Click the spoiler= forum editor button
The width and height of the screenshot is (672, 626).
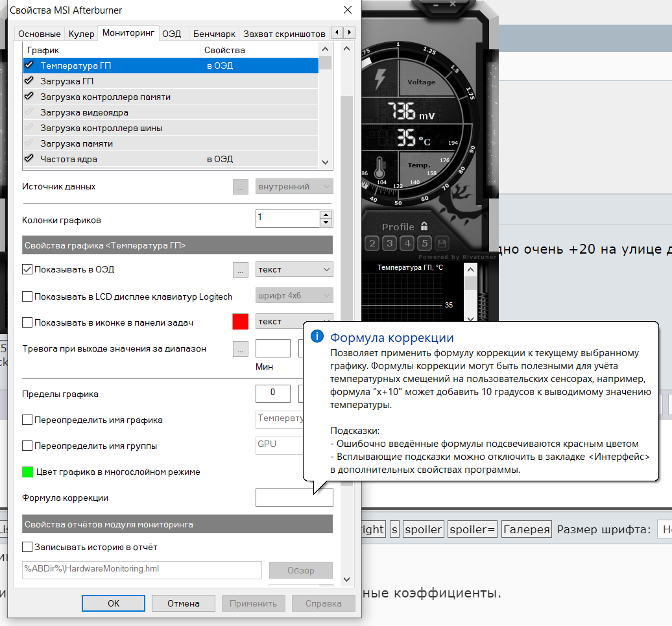(x=473, y=529)
